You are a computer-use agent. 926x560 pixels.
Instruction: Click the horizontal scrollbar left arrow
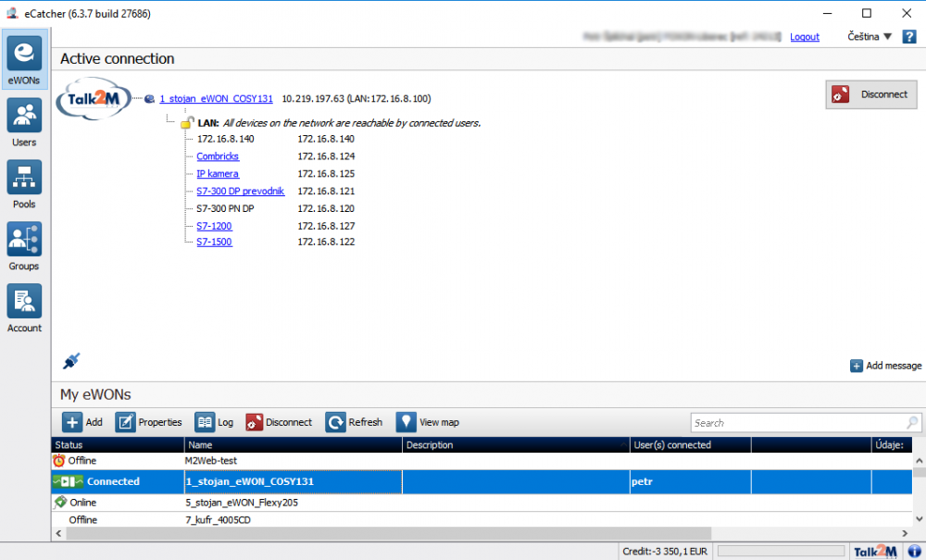click(58, 533)
